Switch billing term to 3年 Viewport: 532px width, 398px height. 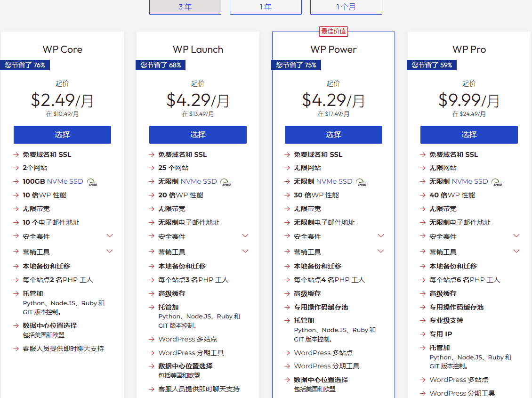tap(185, 7)
